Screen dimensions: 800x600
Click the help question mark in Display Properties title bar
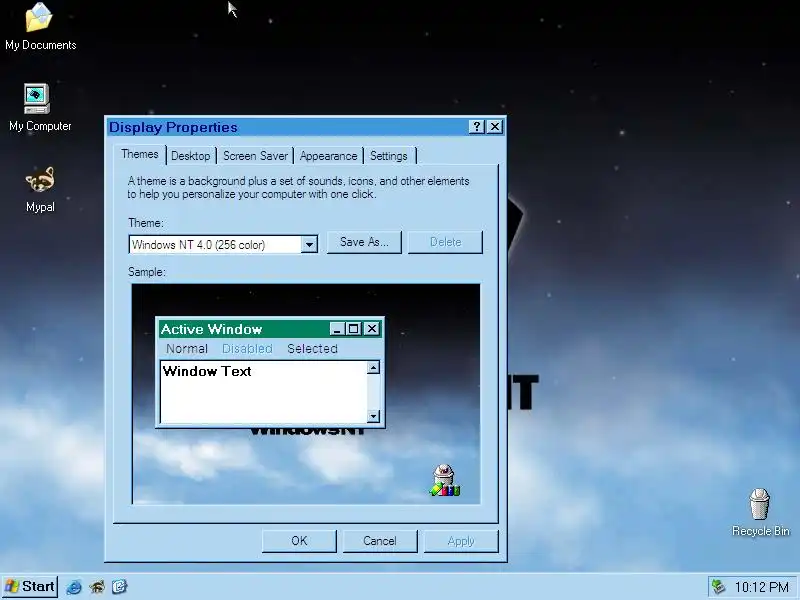[477, 127]
